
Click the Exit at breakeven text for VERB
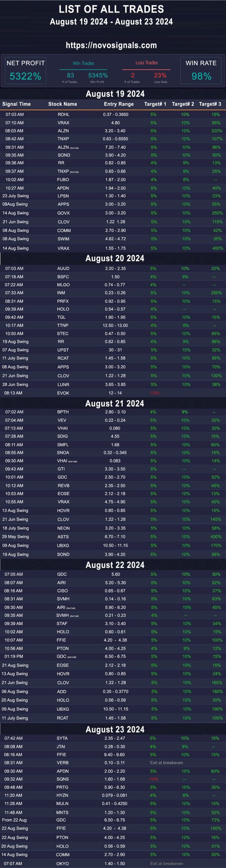(167, 763)
